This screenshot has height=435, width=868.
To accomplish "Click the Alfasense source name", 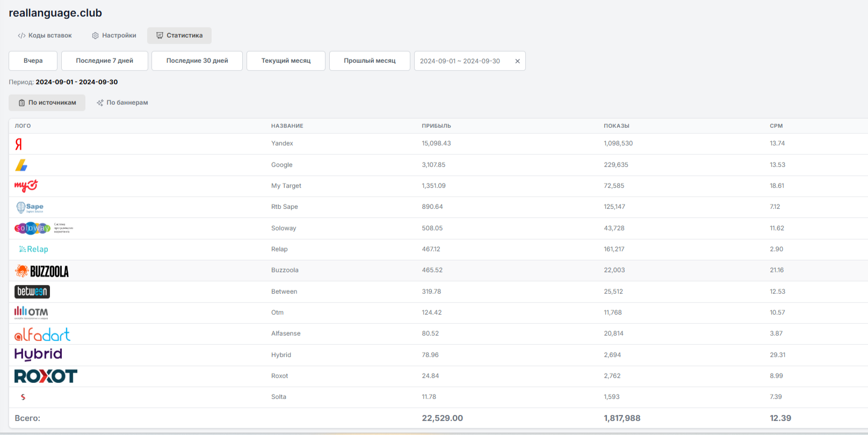I will (x=286, y=334).
